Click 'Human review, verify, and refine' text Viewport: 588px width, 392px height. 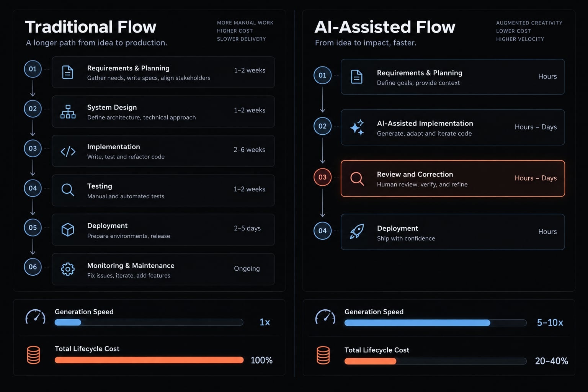click(422, 185)
